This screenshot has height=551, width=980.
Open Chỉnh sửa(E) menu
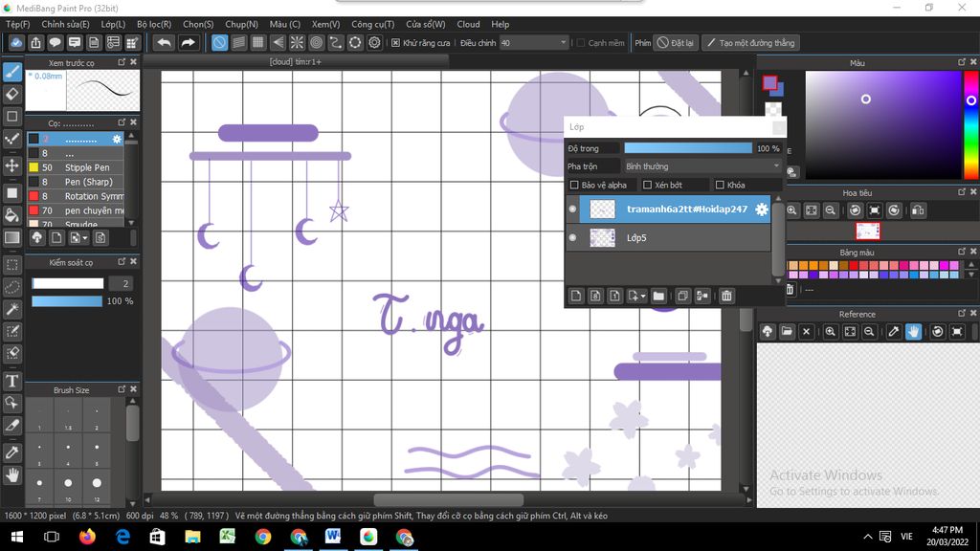tap(66, 24)
